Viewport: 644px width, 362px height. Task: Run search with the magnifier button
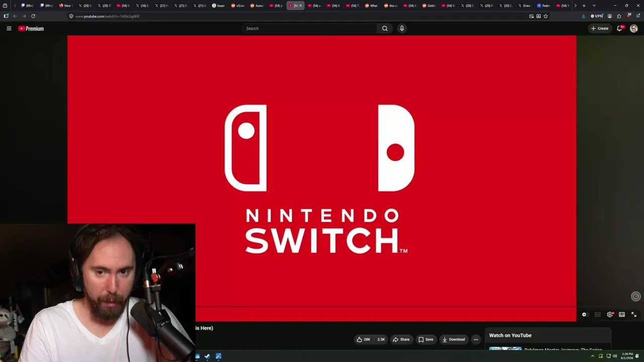[x=385, y=29]
